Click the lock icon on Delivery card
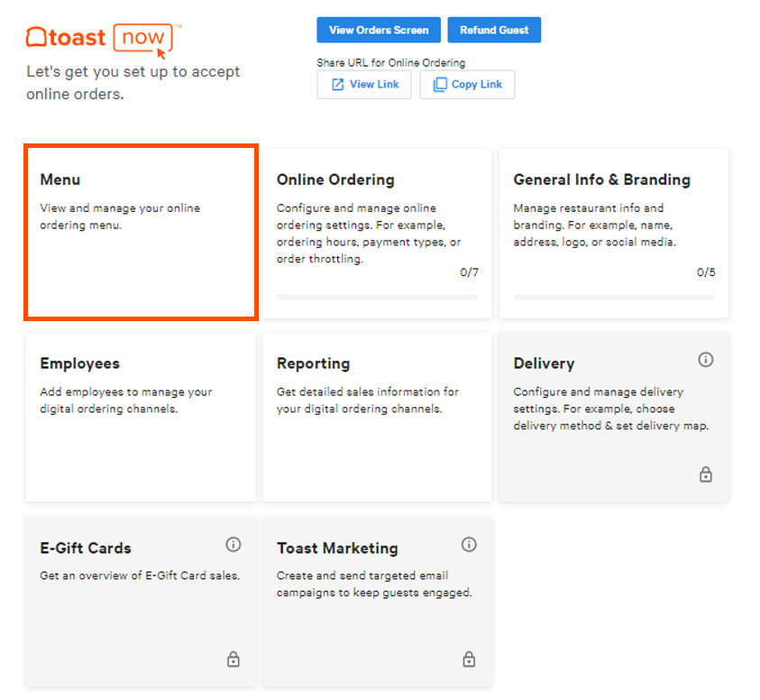The height and width of the screenshot is (700, 760). (706, 474)
